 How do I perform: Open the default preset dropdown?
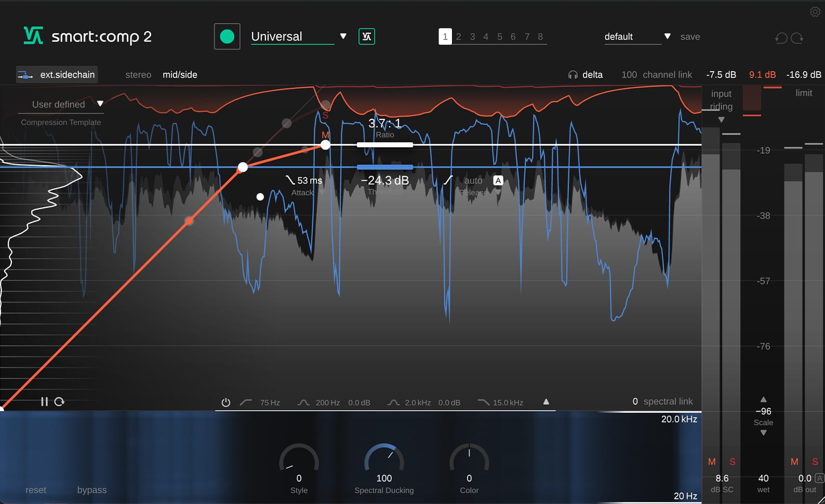[668, 36]
